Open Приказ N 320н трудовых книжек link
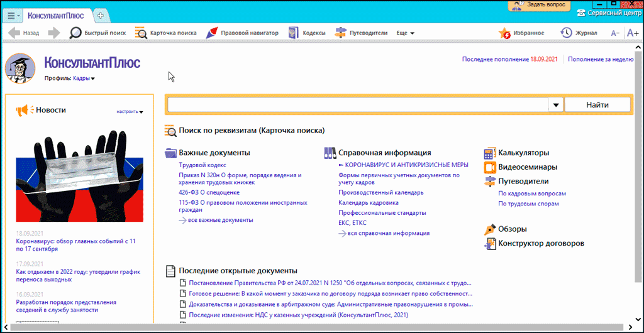This screenshot has height=333, width=644. click(240, 179)
